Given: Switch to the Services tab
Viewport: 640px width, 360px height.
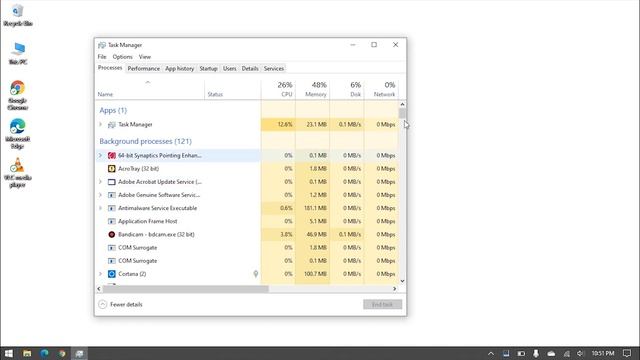Looking at the screenshot, I should pos(273,69).
